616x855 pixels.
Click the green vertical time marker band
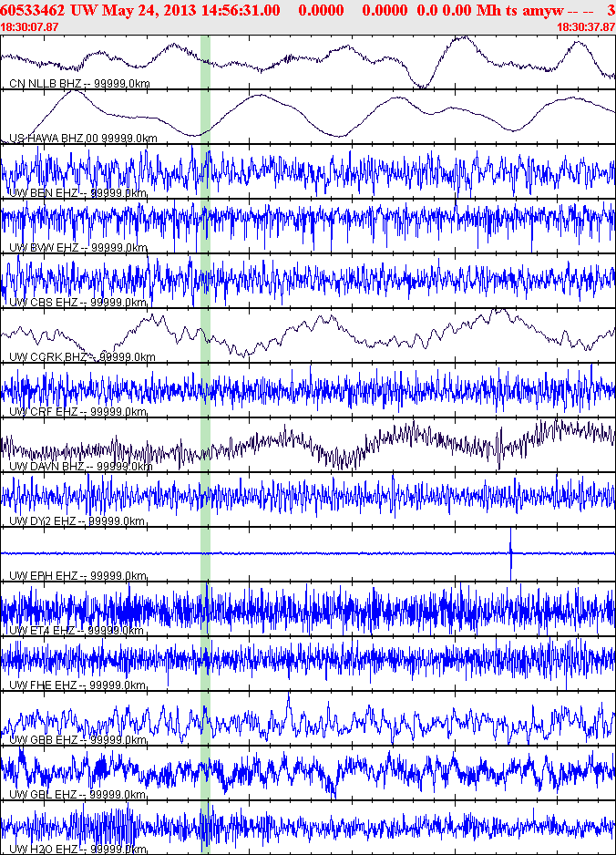(x=205, y=445)
